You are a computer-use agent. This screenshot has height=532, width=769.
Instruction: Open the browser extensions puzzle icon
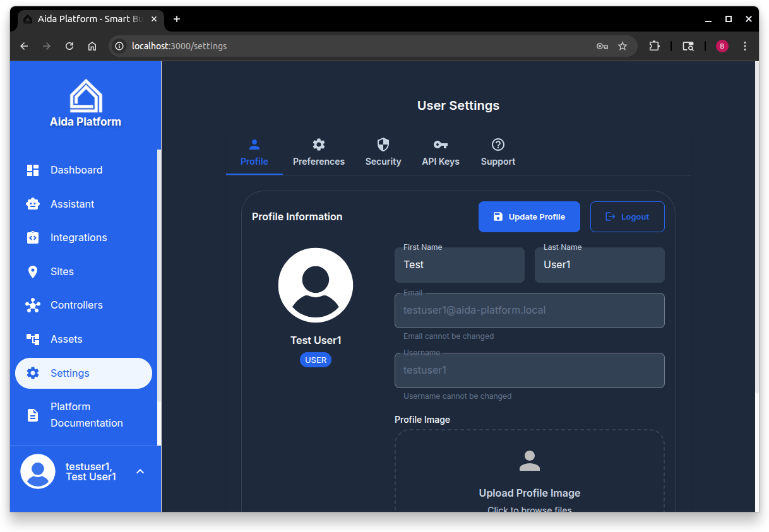point(655,45)
